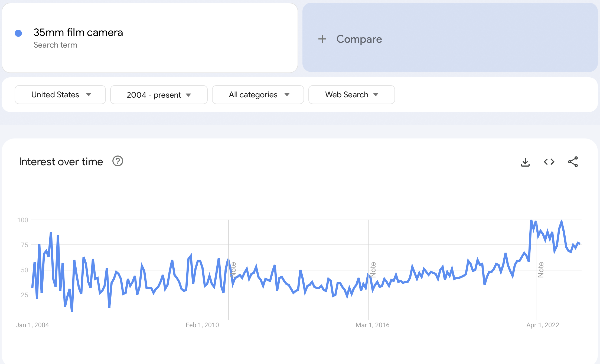Click the 75 y-axis label
This screenshot has width=600, height=364.
pyautogui.click(x=24, y=245)
